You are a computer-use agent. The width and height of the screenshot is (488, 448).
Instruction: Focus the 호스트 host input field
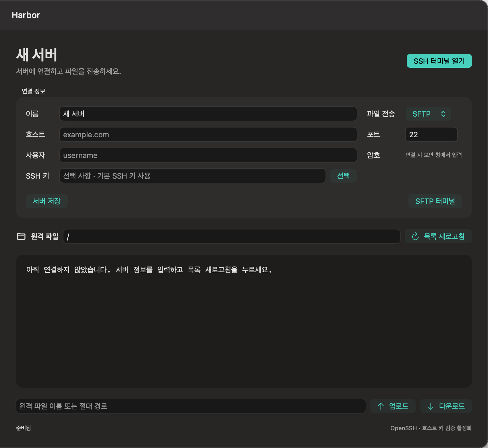(x=208, y=134)
